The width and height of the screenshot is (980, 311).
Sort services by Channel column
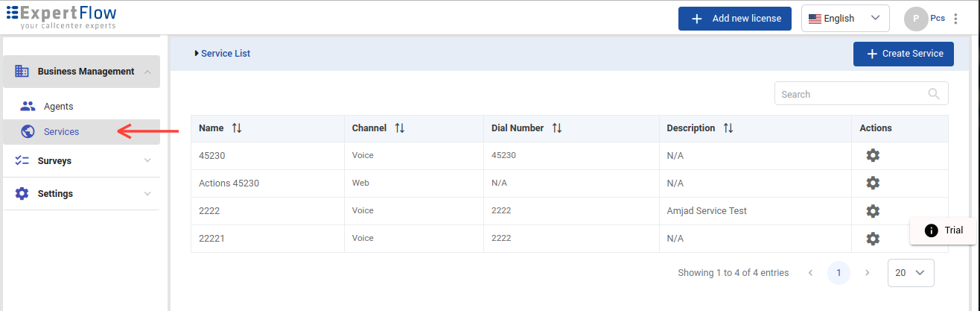point(400,128)
